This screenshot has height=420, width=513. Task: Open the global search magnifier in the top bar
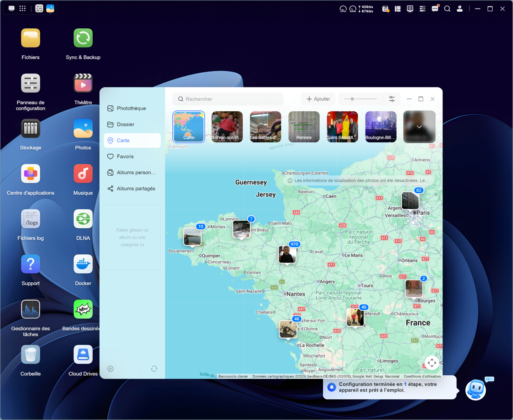pos(447,9)
